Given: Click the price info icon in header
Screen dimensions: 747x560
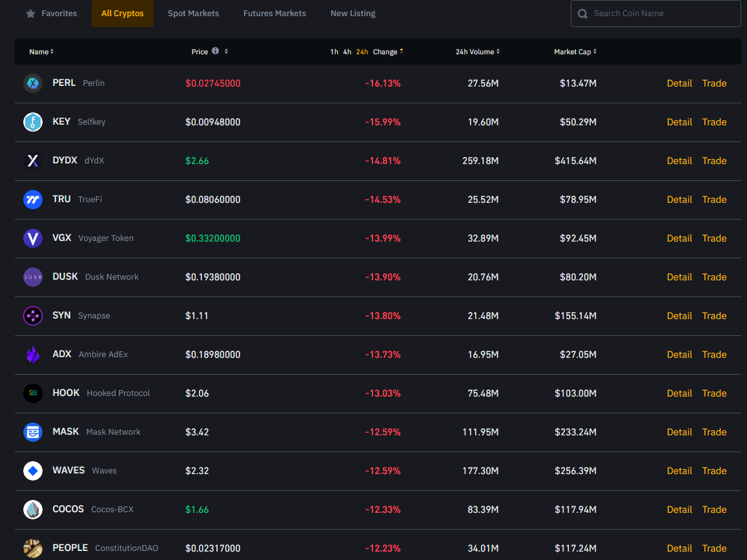Looking at the screenshot, I should pos(215,51).
